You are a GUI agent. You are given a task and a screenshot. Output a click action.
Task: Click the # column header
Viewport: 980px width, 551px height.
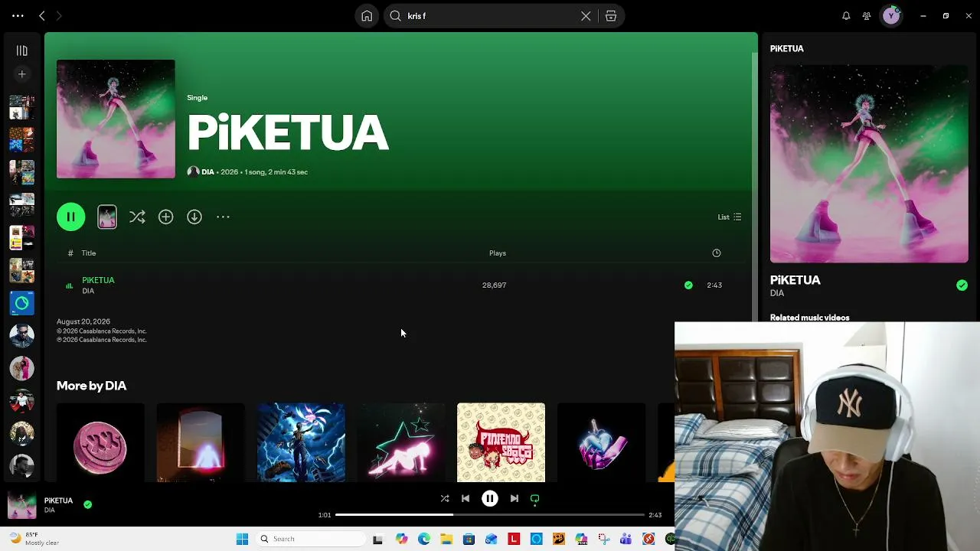70,253
